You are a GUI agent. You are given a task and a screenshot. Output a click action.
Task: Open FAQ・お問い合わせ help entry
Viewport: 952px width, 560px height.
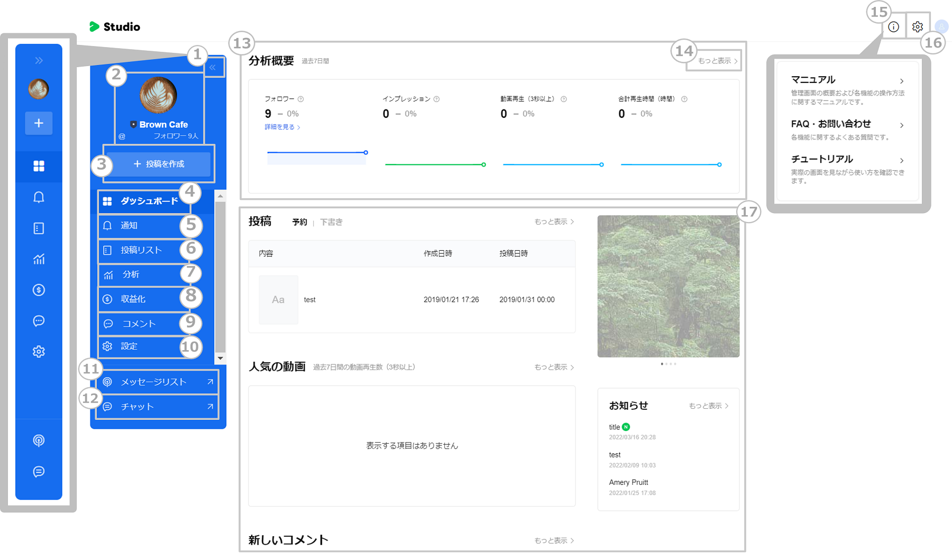point(847,125)
